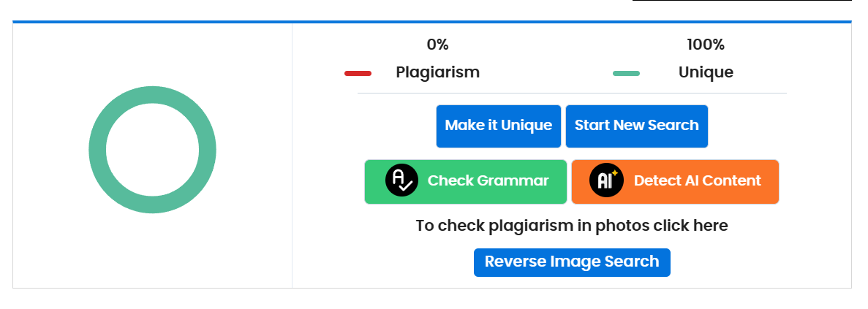This screenshot has width=868, height=309.
Task: Click the white center of the donut chart
Action: [x=152, y=150]
